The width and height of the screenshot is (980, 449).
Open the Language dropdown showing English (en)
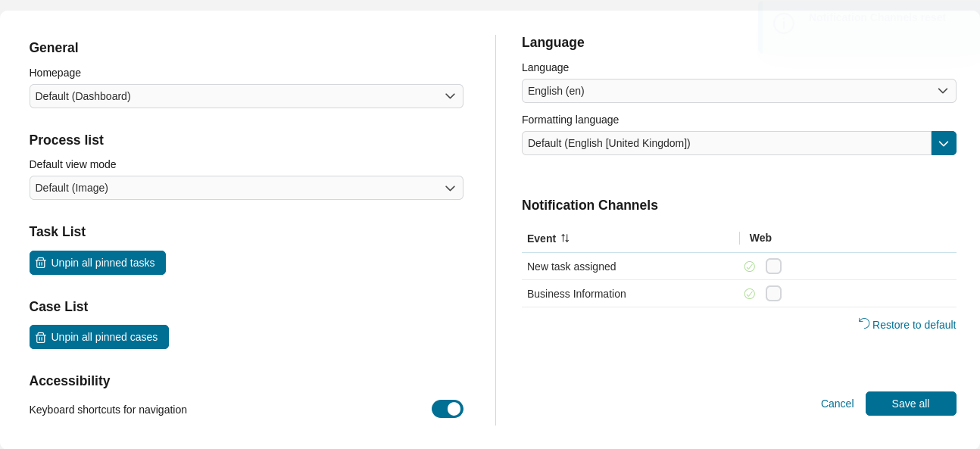[x=738, y=91]
